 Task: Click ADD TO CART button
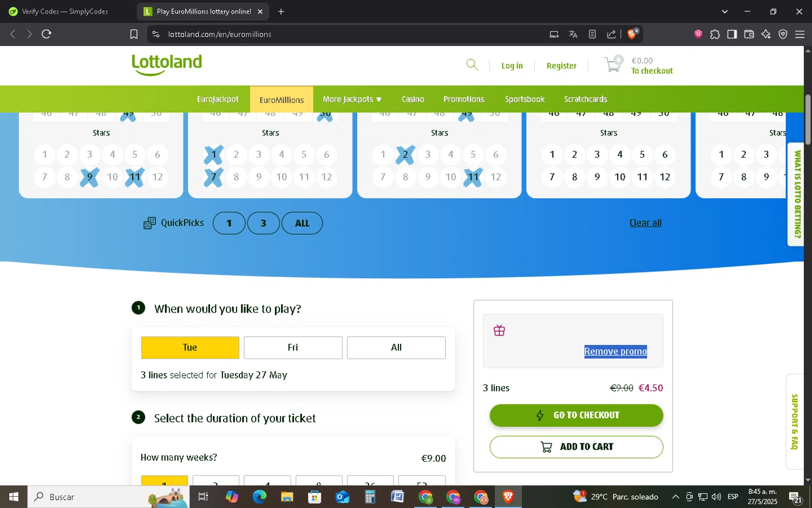coord(577,447)
